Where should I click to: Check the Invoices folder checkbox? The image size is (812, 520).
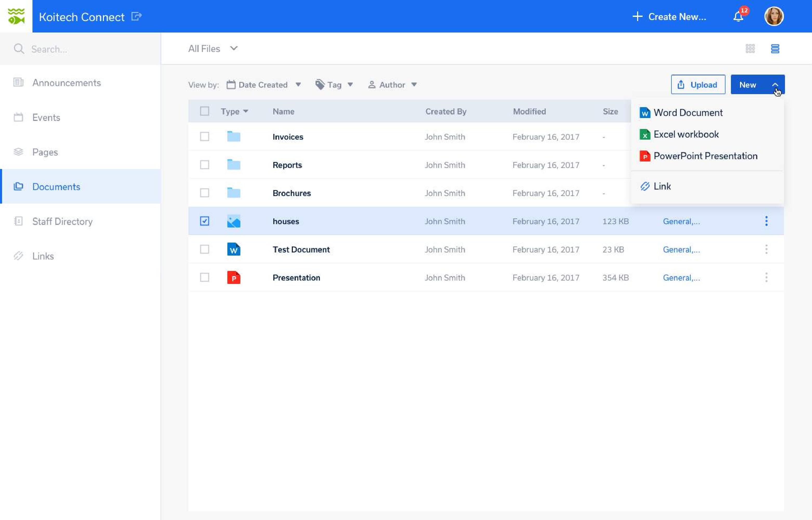[204, 137]
